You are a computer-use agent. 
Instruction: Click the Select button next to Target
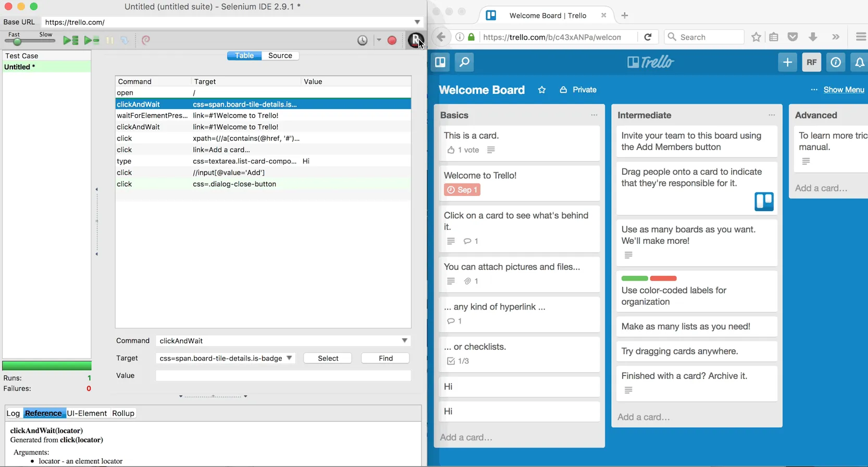click(x=328, y=359)
